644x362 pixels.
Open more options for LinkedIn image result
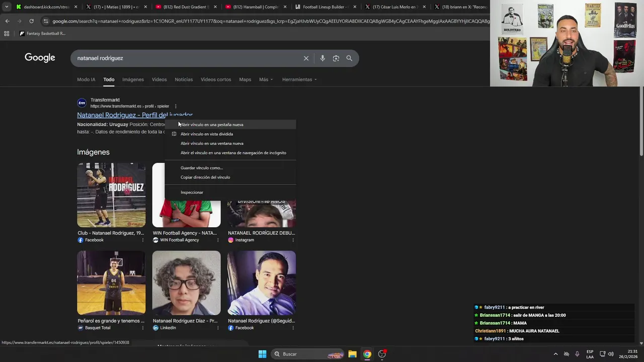(218, 328)
